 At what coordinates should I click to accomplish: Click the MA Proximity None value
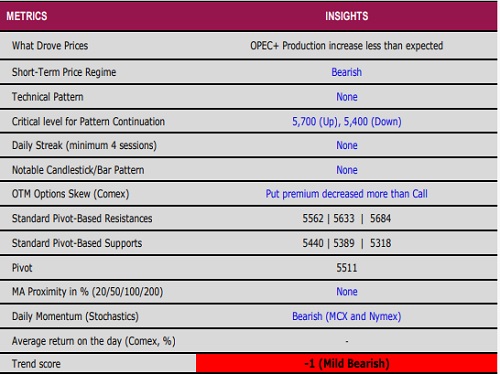pos(347,292)
